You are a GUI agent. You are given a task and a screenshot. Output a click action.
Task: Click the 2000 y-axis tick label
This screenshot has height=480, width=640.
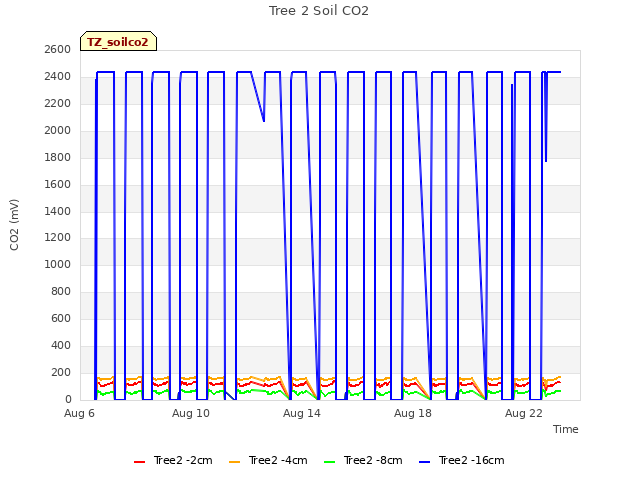58,130
